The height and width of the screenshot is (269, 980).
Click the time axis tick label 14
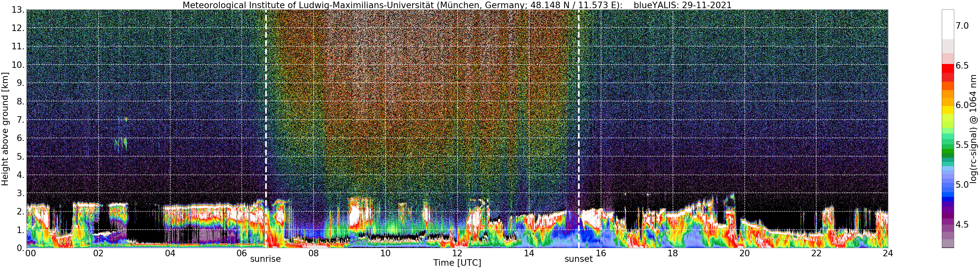coord(529,254)
